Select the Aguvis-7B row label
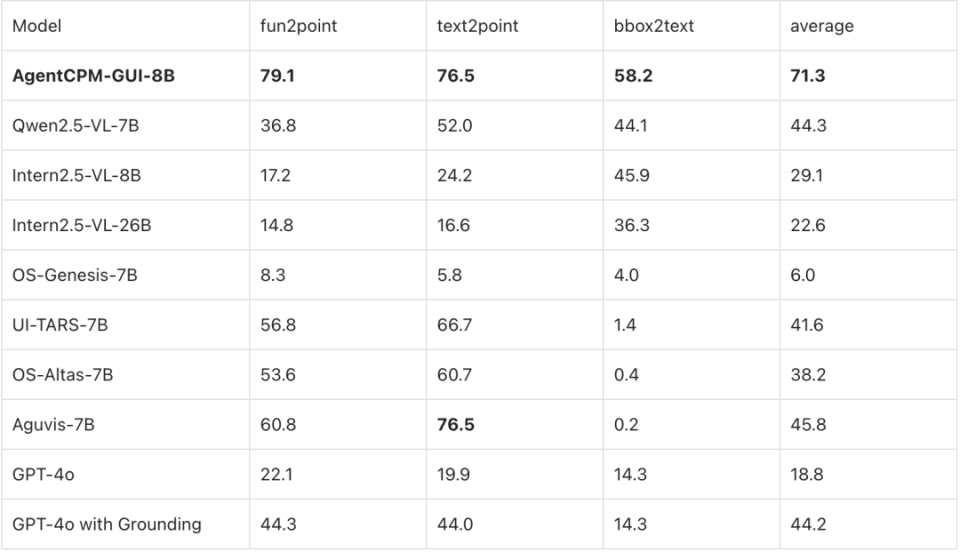This screenshot has height=552, width=960. (x=53, y=425)
